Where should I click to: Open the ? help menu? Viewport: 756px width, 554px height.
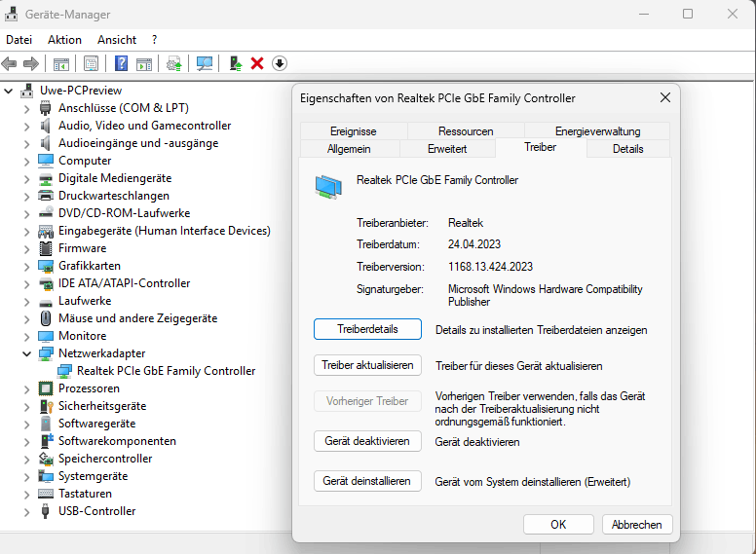pyautogui.click(x=154, y=40)
